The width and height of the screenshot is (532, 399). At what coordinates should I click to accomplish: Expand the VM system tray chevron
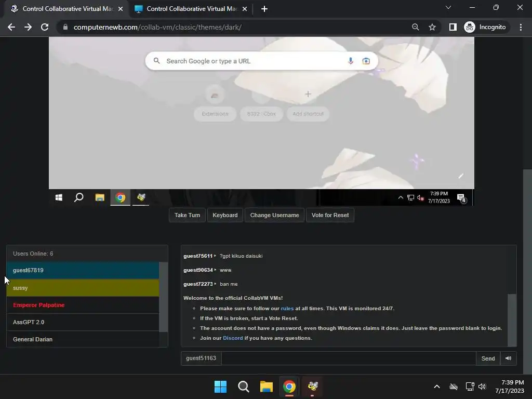(401, 197)
